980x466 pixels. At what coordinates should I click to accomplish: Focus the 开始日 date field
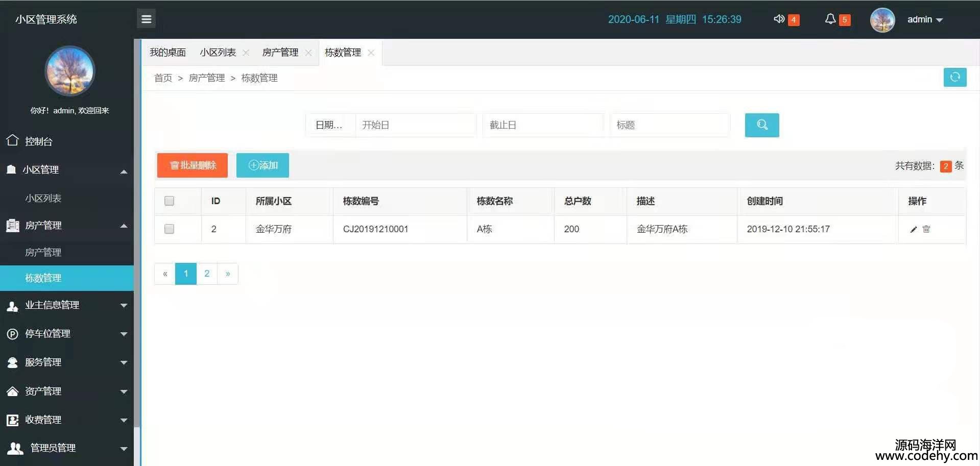416,125
